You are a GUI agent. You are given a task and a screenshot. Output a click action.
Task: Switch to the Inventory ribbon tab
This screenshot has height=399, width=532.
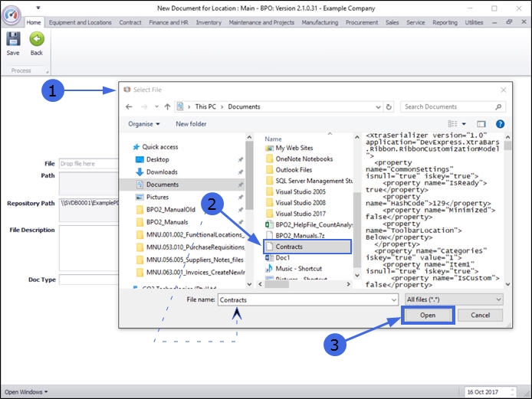(x=209, y=23)
